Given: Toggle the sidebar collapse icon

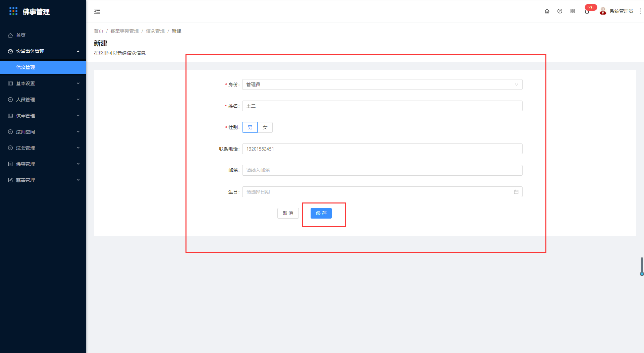Looking at the screenshot, I should click(97, 11).
